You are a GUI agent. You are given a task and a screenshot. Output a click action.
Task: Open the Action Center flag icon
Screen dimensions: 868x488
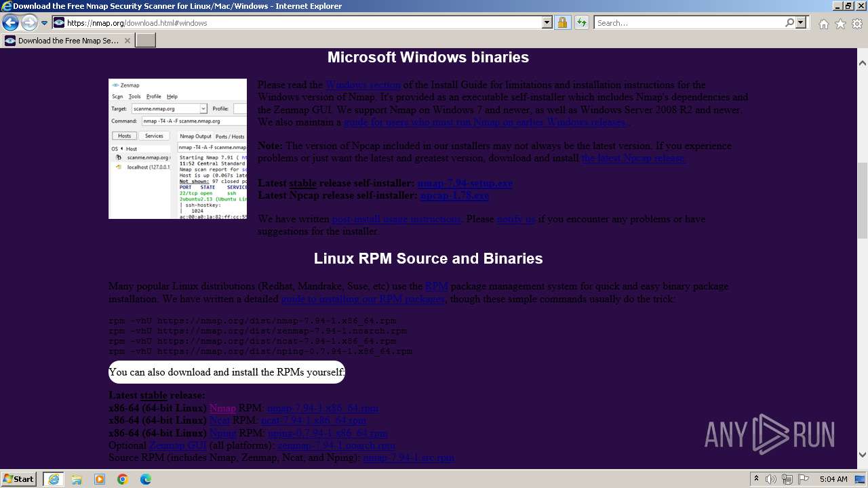(804, 479)
